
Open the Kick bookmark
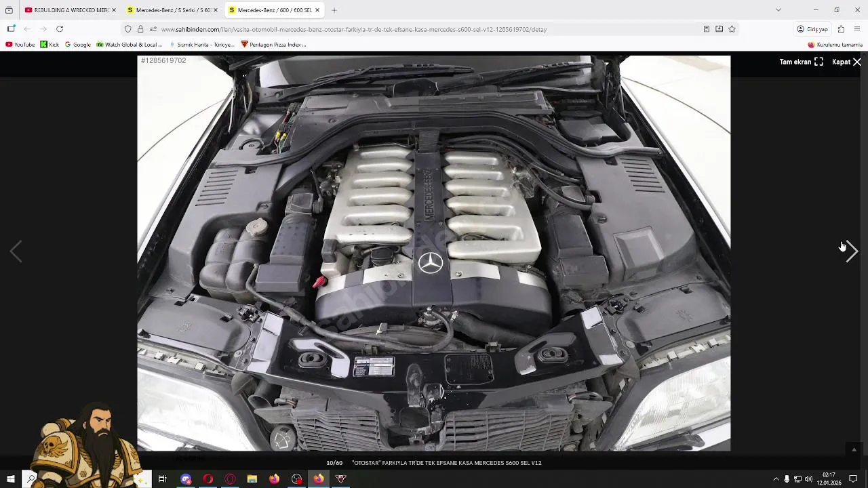(50, 45)
